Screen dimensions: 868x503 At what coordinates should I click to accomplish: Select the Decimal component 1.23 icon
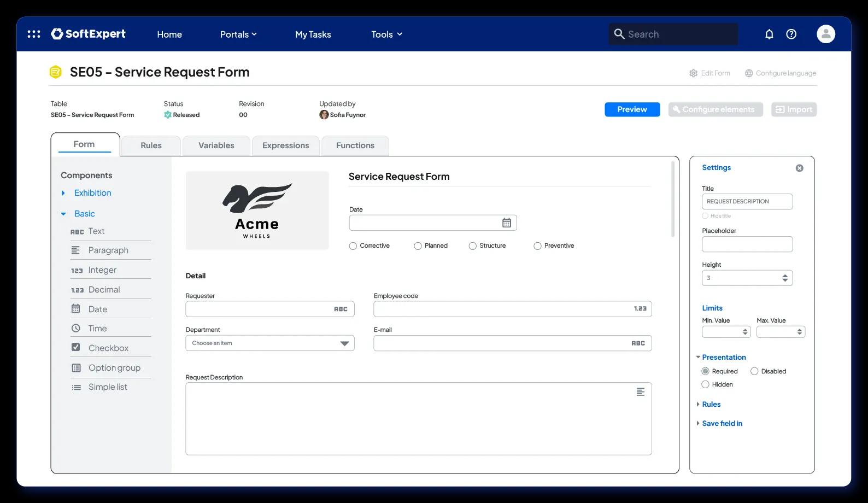point(77,290)
